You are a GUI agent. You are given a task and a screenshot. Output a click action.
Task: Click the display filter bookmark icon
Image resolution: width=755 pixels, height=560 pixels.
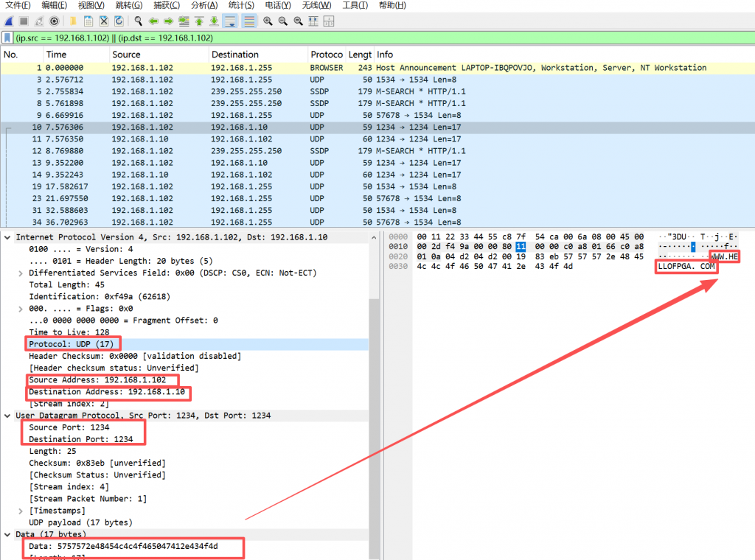coord(7,38)
